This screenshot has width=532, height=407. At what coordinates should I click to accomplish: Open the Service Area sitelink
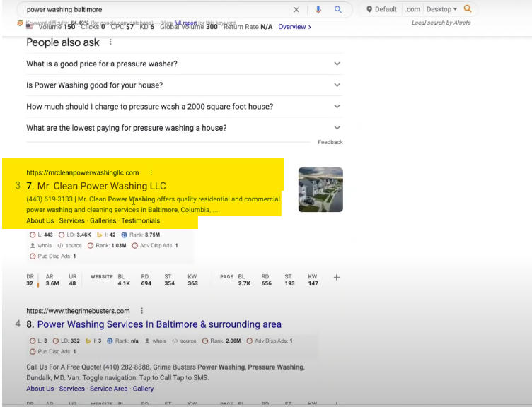tap(108, 389)
